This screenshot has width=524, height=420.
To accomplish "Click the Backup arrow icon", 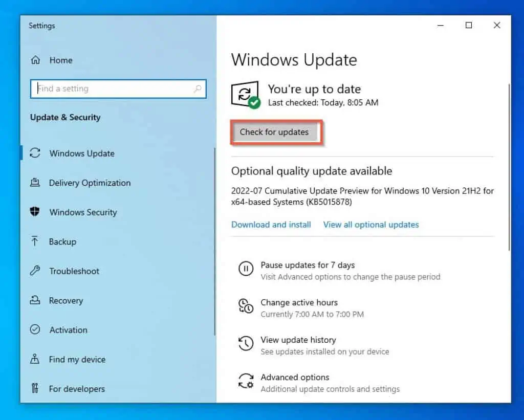I will pos(34,241).
